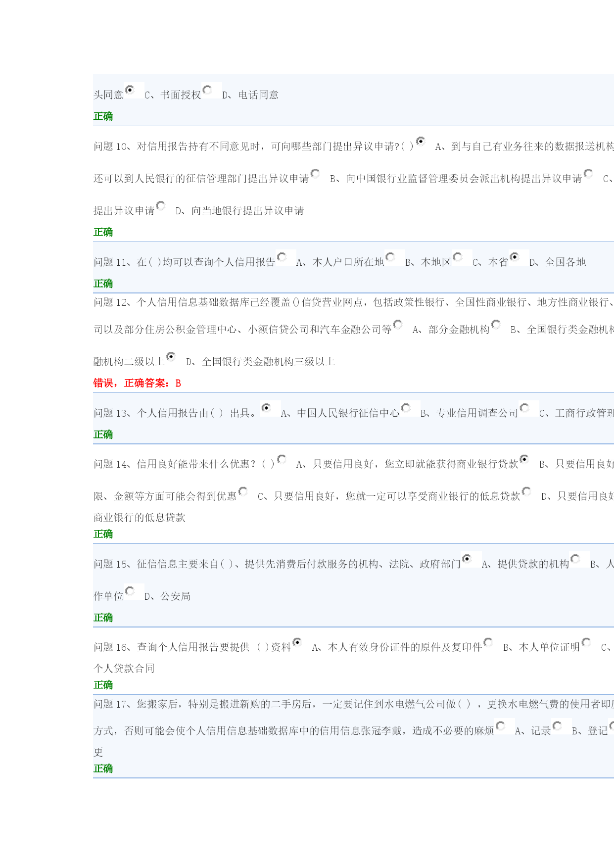Click the text 商业银行的低息贷款 below question 14
The width and height of the screenshot is (614, 868).
point(140,518)
